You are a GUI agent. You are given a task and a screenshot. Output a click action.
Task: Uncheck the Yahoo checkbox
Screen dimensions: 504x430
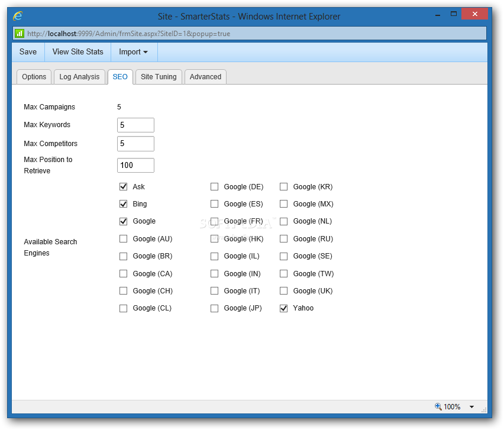click(283, 308)
